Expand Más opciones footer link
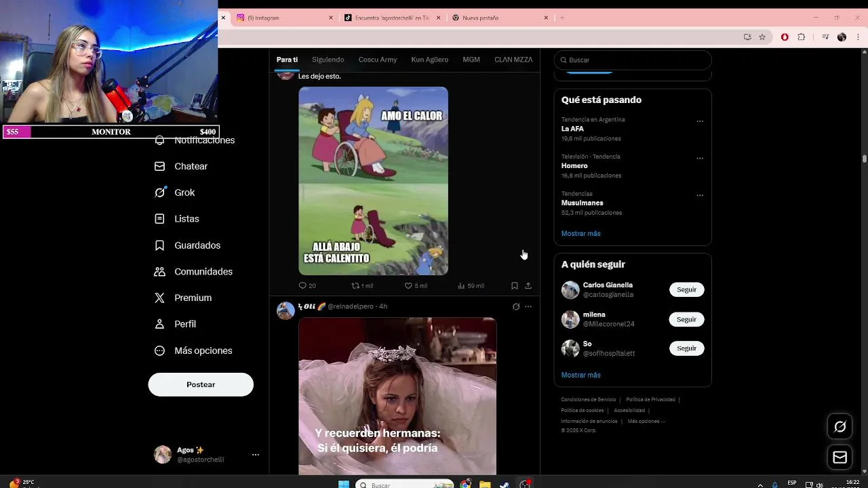Viewport: 868px width, 488px height. [646, 422]
